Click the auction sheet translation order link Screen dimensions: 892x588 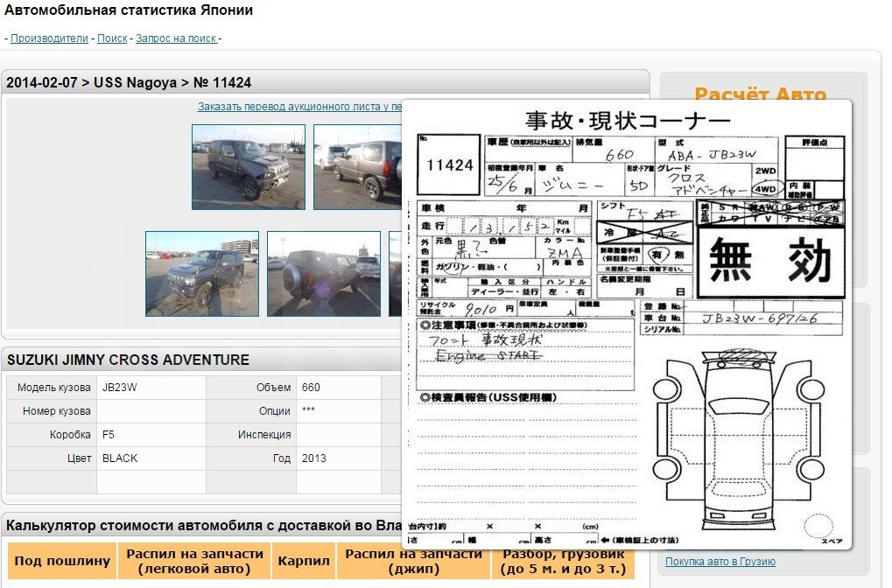click(299, 107)
